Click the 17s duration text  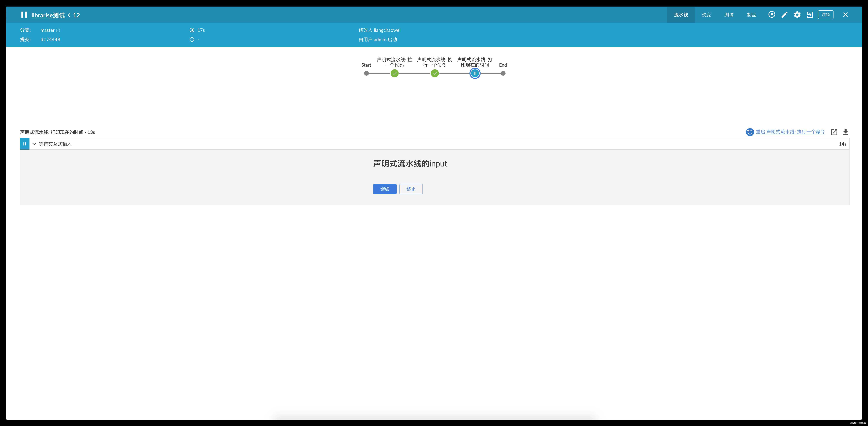[201, 30]
